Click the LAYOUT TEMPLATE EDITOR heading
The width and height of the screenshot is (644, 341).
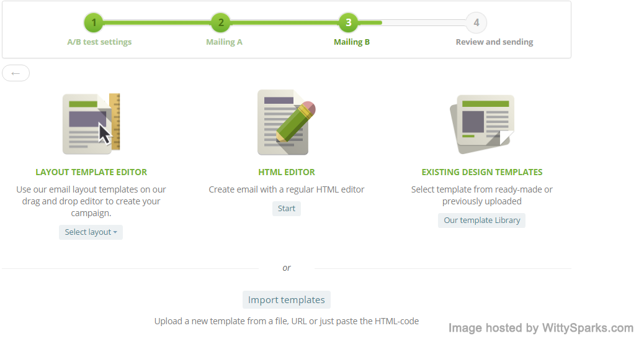tap(91, 172)
